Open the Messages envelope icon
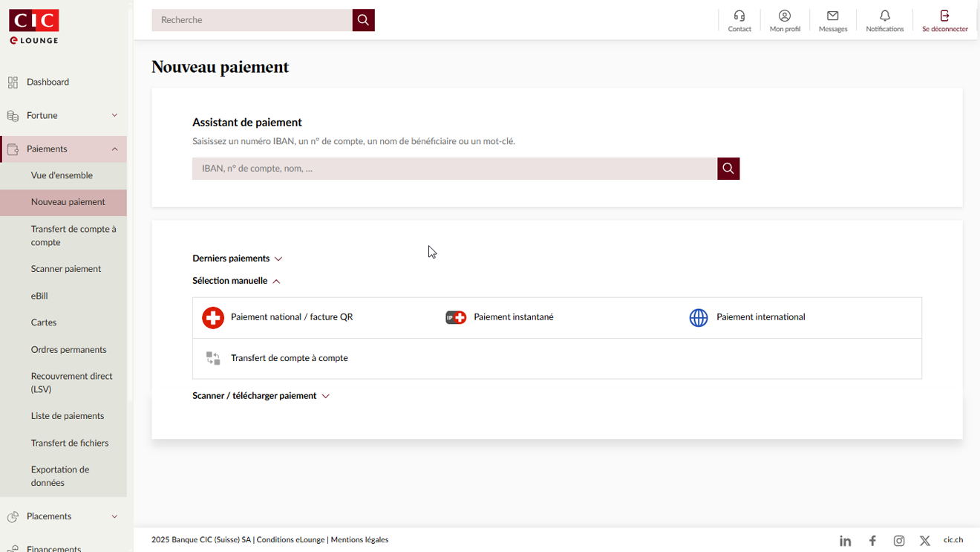The image size is (980, 552). point(832,16)
